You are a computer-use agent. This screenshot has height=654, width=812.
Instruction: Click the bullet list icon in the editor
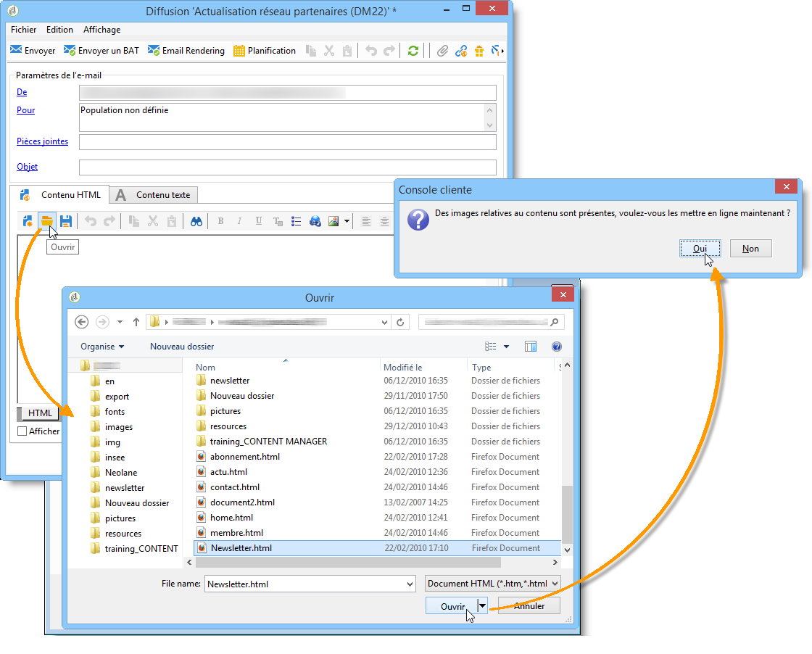[x=297, y=221]
